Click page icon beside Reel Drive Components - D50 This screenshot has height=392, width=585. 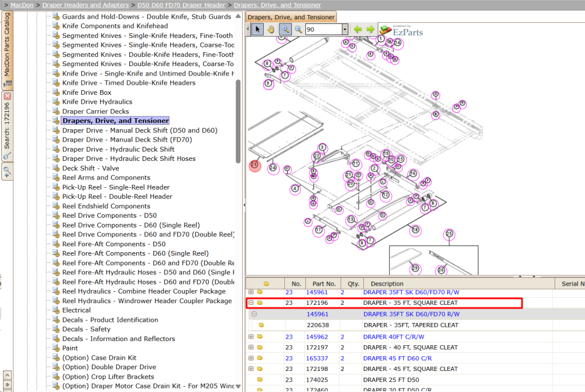56,215
